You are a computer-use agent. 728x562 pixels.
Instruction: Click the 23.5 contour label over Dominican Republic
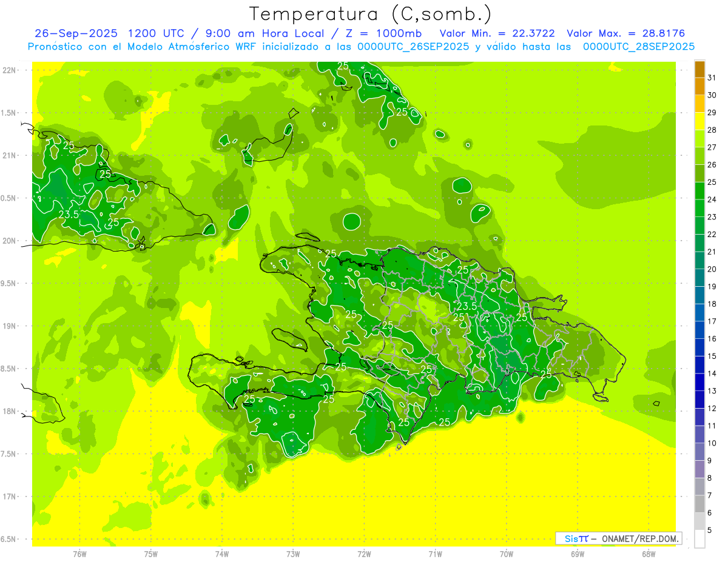(467, 306)
